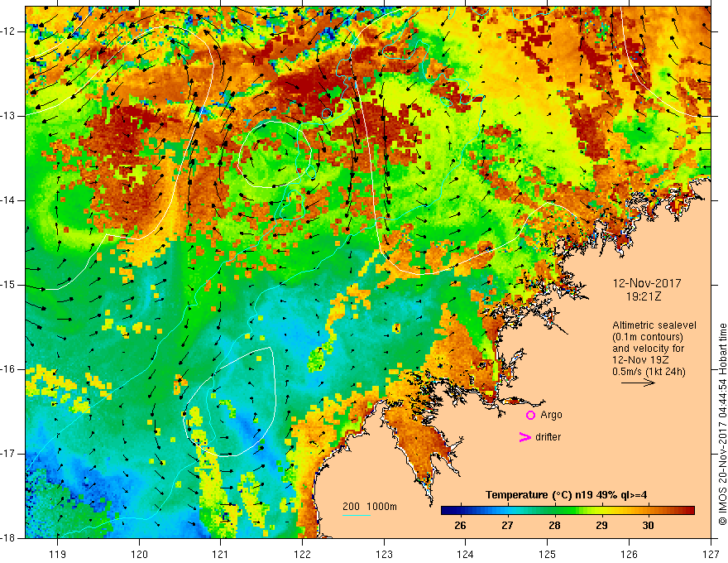
Task: Click the '28' temperature scale value
Action: pos(554,526)
